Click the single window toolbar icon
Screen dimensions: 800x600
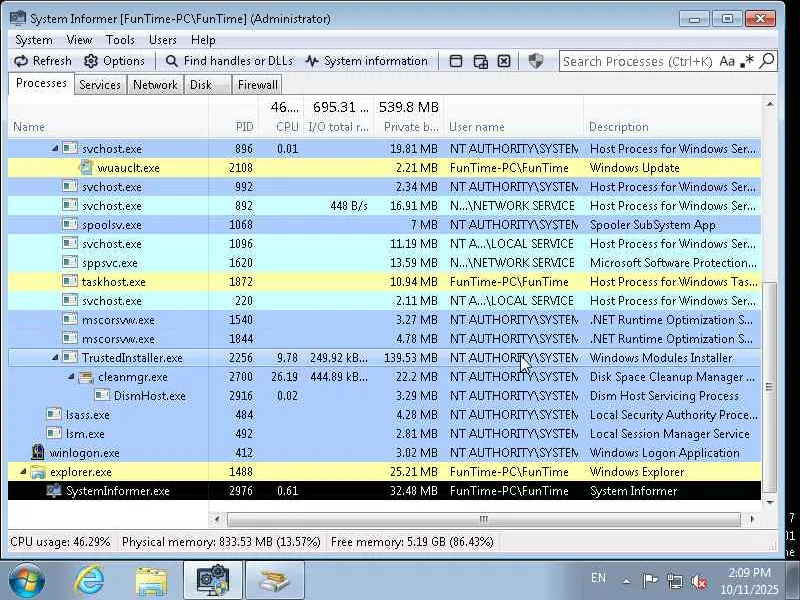[x=456, y=61]
